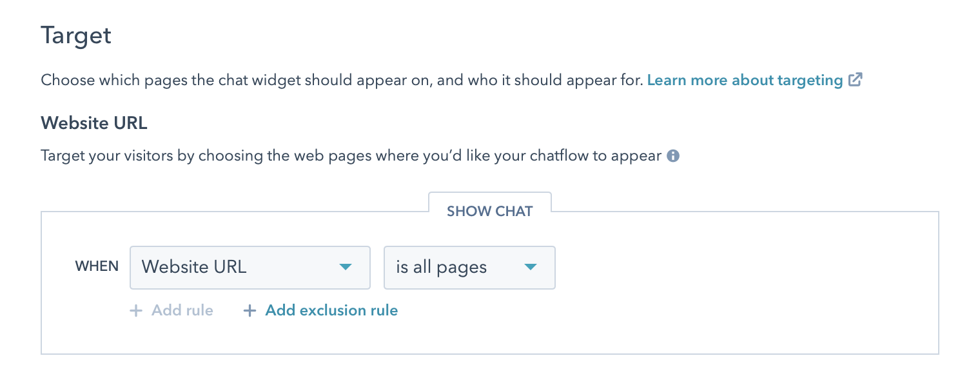The image size is (980, 387).
Task: Click the WHEN label before the dropdowns
Action: pyautogui.click(x=97, y=266)
